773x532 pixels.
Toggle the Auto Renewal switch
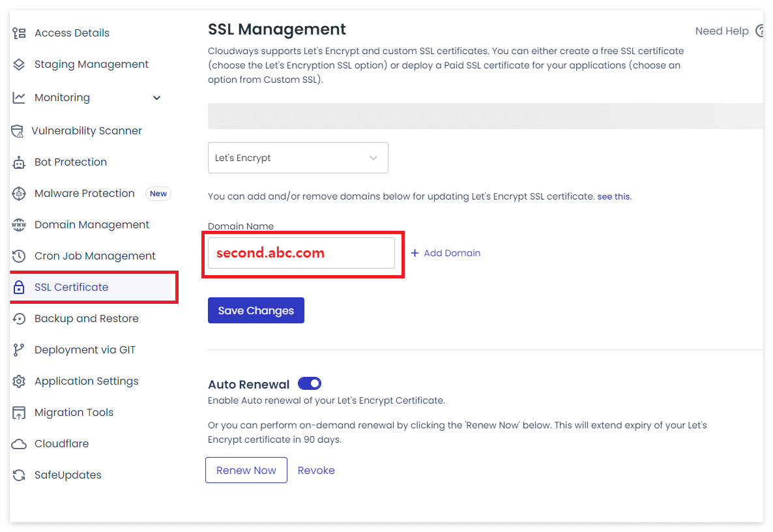[x=310, y=383]
